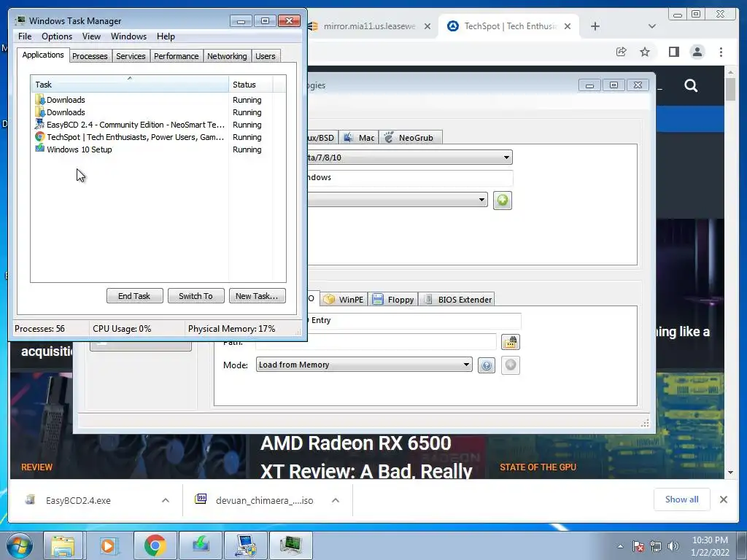Open a new Chrome tab with plus button

tap(595, 26)
